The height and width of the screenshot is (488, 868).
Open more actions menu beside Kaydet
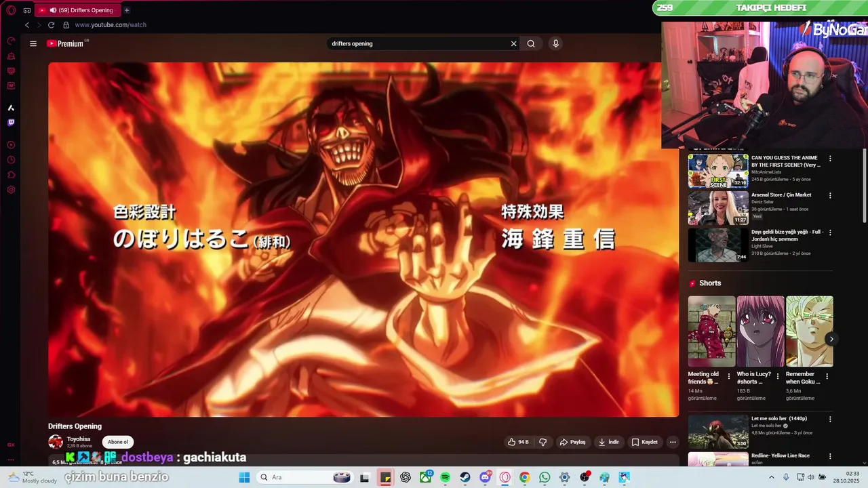pos(673,442)
